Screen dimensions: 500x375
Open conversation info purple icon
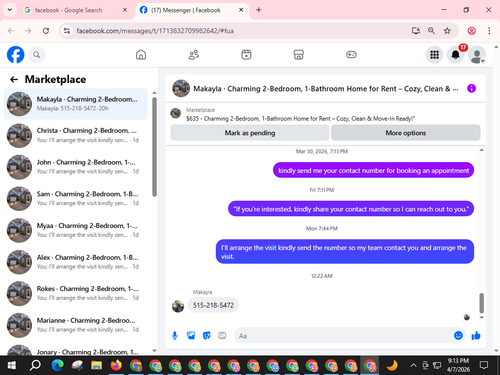pos(471,88)
